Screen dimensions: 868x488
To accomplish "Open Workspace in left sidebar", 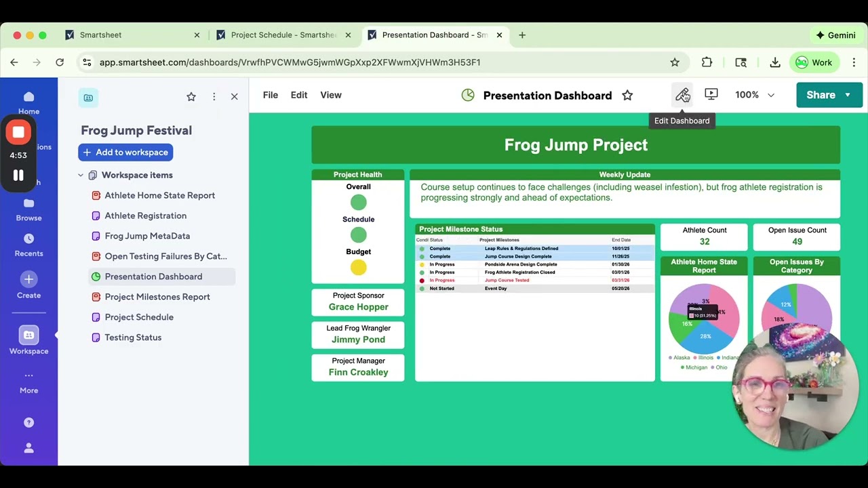I will (x=28, y=341).
